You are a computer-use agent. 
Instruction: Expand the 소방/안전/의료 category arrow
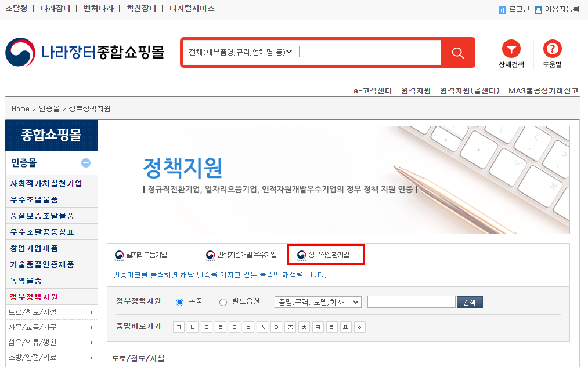92,358
